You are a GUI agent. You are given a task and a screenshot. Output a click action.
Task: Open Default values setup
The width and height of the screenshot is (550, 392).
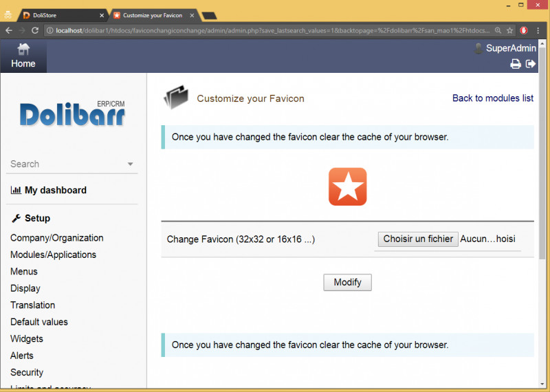39,322
